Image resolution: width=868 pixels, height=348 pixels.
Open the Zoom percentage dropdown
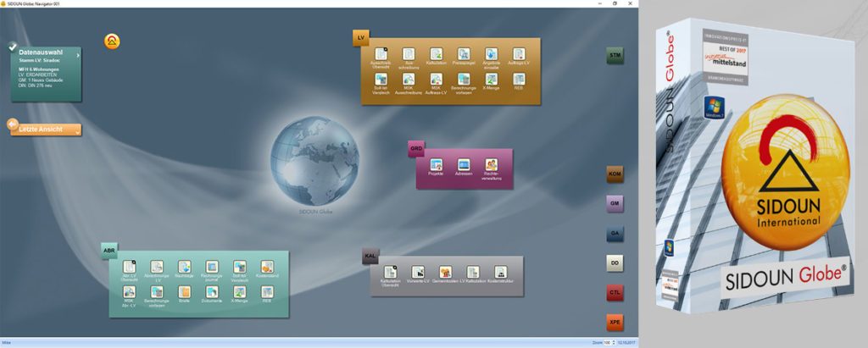pyautogui.click(x=613, y=342)
